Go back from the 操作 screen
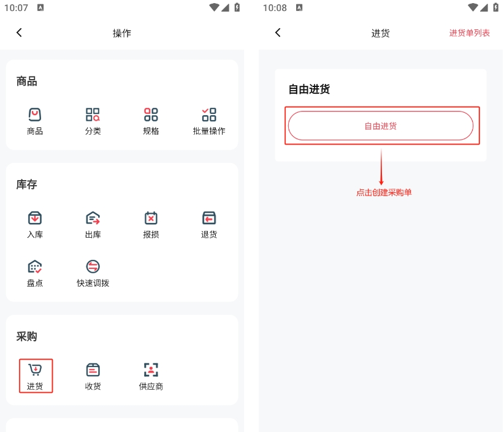This screenshot has height=432, width=504. pos(19,33)
